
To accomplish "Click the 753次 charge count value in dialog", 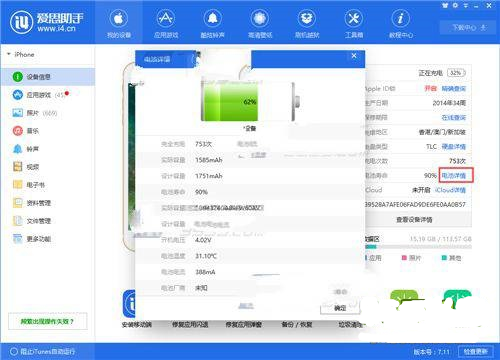I will point(203,144).
